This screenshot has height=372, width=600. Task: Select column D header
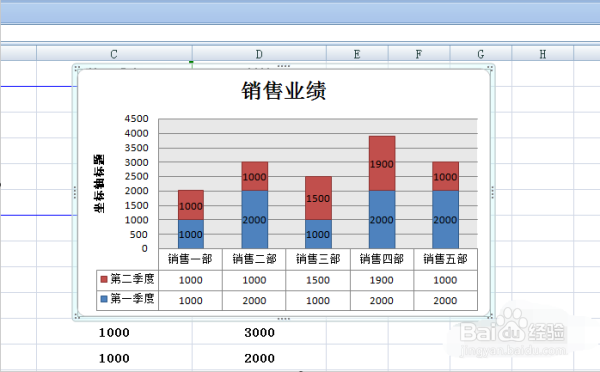pyautogui.click(x=259, y=54)
